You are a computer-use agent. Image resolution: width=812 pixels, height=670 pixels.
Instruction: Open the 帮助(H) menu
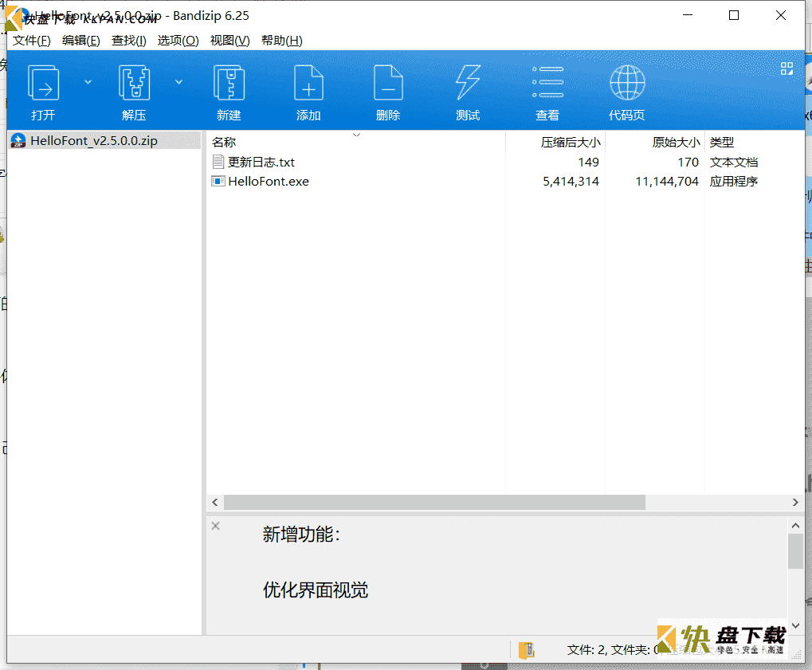(x=282, y=41)
